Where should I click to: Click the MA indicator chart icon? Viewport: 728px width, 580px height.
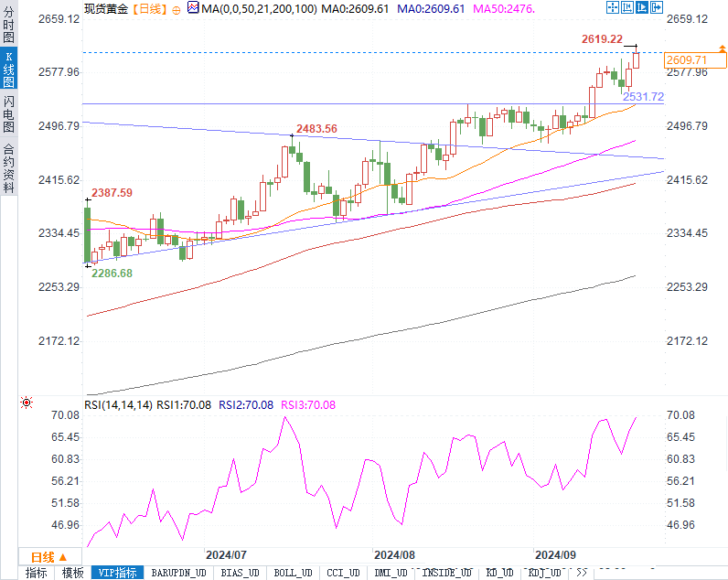click(191, 7)
